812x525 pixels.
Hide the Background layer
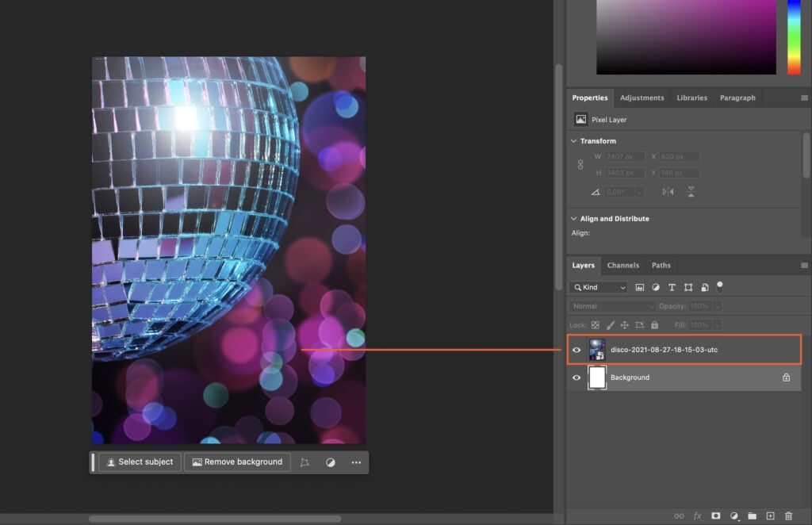click(x=576, y=377)
